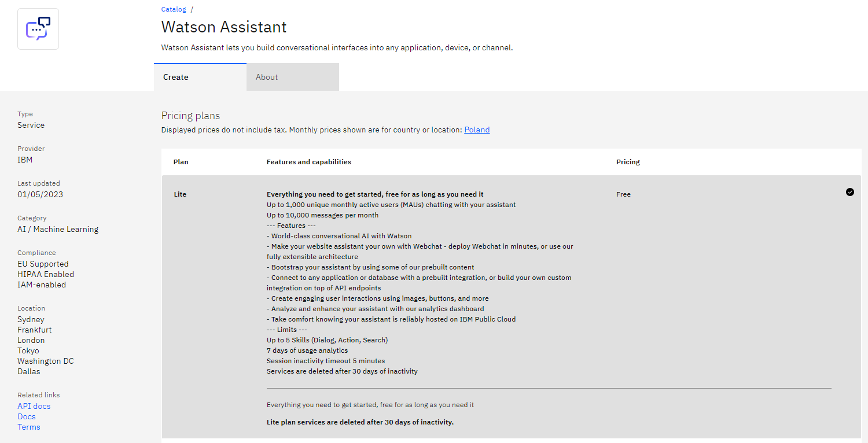Select the Lite plan name
The image size is (868, 443).
pos(180,194)
